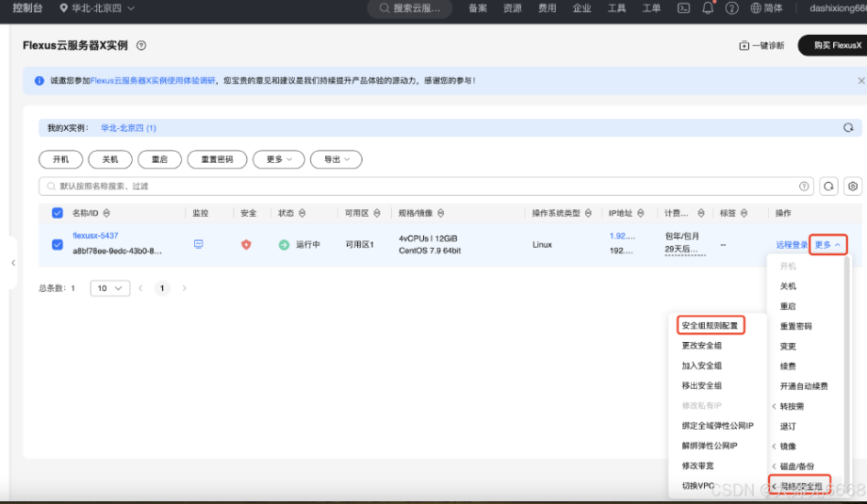Select 更改安全组 menu item
The width and height of the screenshot is (867, 504).
(702, 346)
